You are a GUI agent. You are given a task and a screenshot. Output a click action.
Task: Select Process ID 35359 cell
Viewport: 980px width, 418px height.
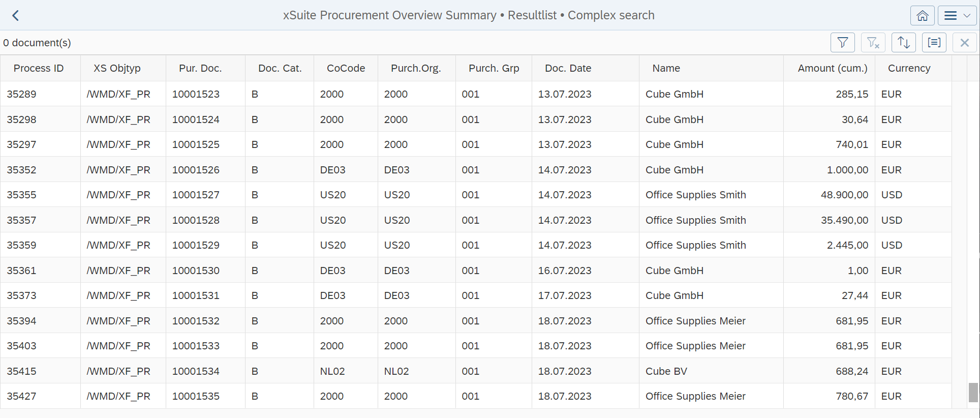point(40,245)
